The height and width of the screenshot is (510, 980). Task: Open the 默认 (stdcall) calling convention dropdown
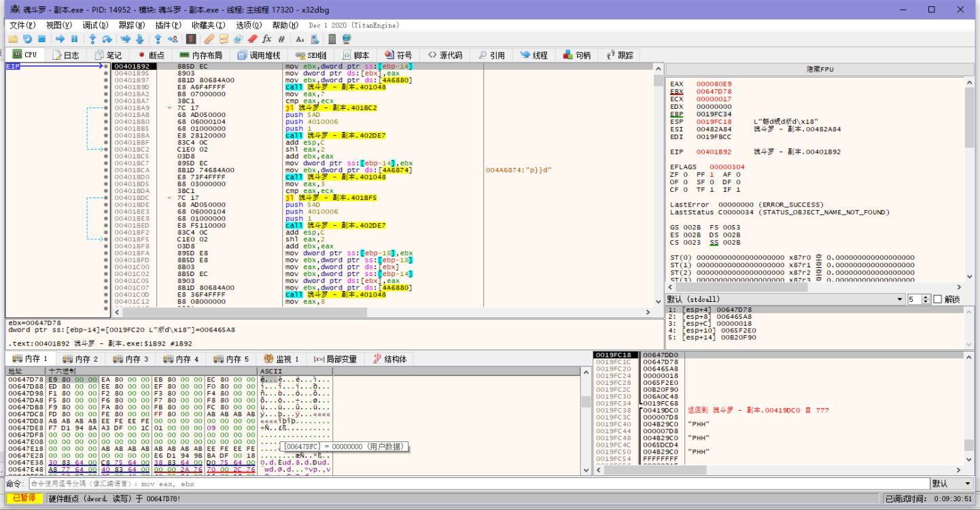784,299
